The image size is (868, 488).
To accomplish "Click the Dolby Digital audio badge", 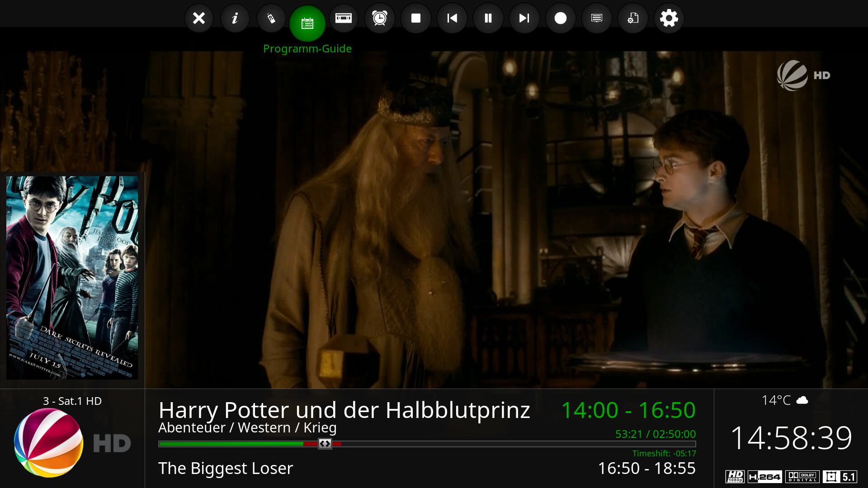I will pyautogui.click(x=802, y=477).
